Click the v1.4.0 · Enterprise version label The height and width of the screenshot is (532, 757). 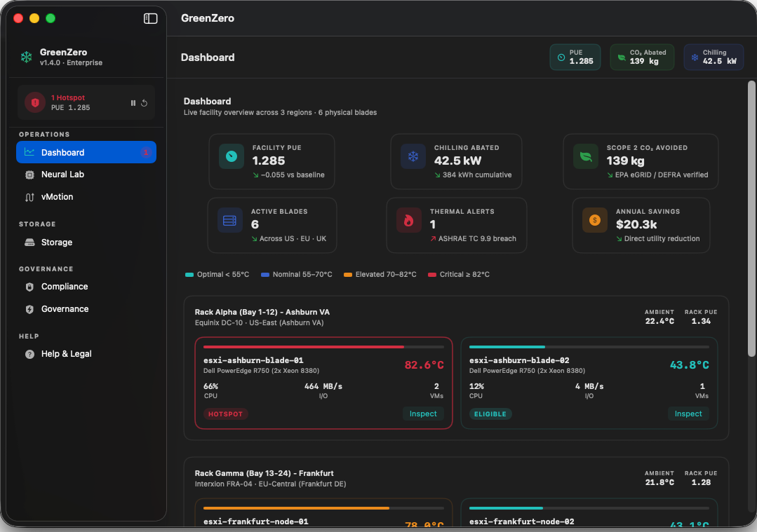point(71,62)
